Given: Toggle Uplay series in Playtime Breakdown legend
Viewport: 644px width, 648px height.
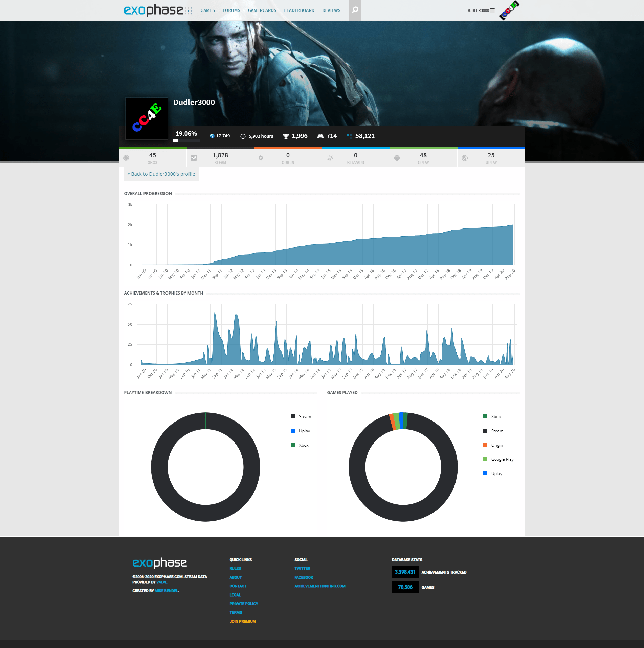Looking at the screenshot, I should 301,431.
